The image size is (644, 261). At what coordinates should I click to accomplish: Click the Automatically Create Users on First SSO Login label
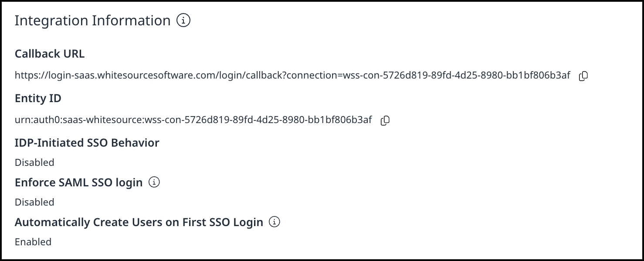pyautogui.click(x=139, y=222)
